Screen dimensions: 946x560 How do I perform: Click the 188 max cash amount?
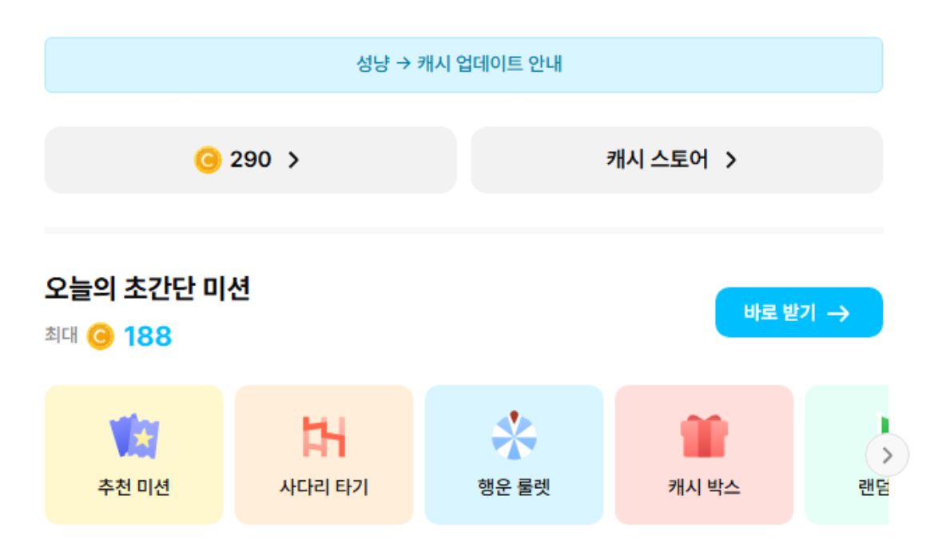point(148,336)
